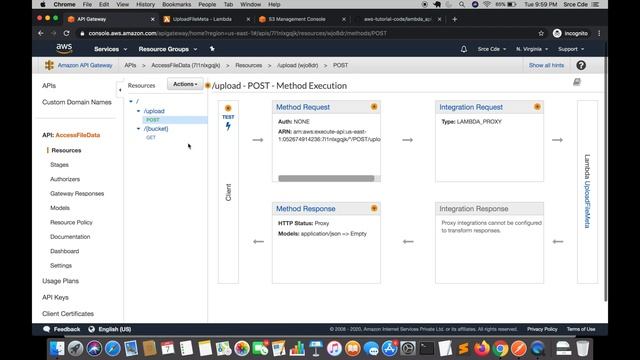Screen dimensions: 640x360
Task: Open Finder from the Dock
Action: tap(57, 349)
